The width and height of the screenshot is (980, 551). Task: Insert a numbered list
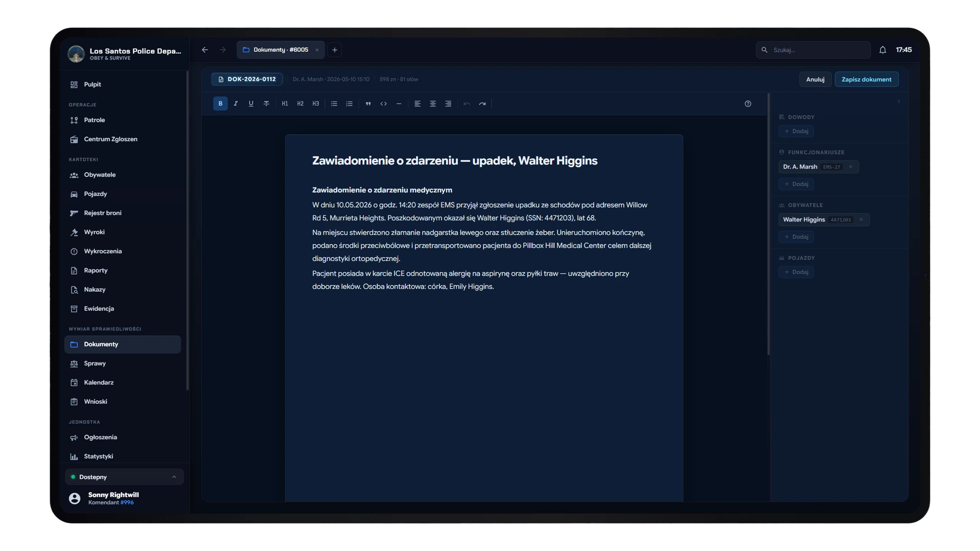pyautogui.click(x=349, y=103)
